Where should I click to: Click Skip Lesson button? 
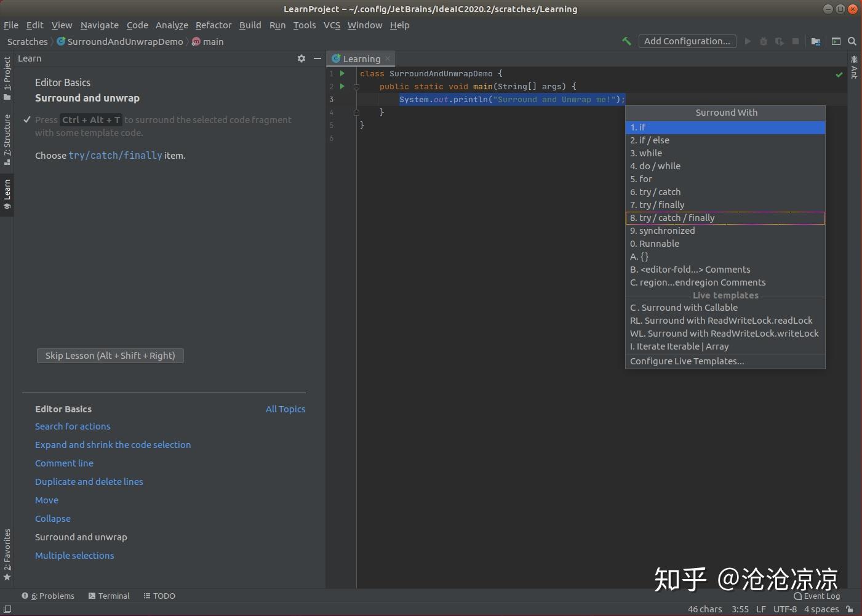click(x=110, y=356)
